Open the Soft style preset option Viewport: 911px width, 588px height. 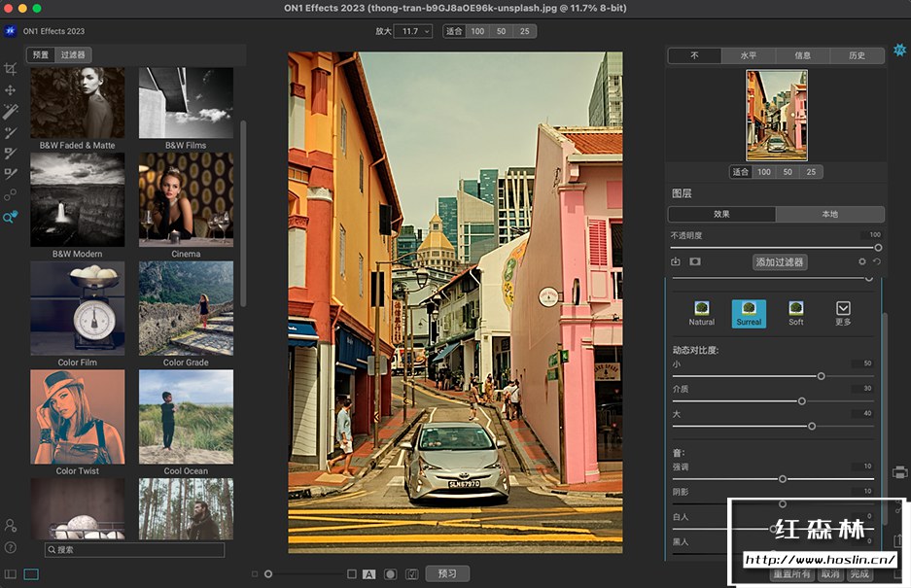(x=796, y=313)
